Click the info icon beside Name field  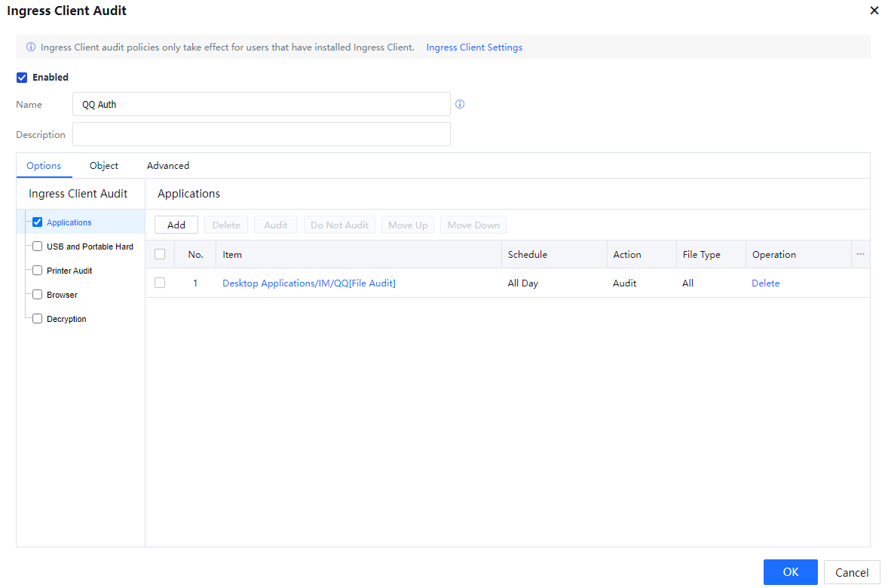tap(460, 105)
